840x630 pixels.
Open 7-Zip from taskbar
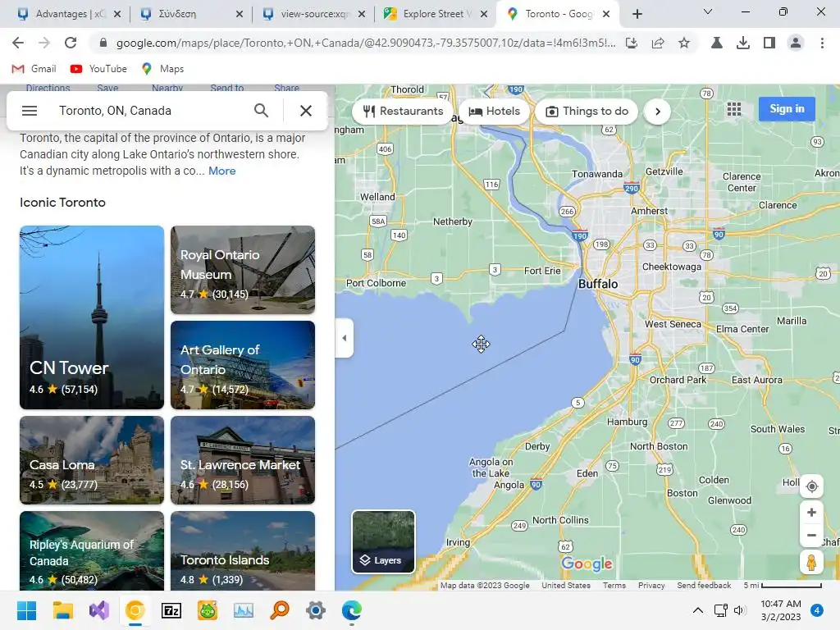(x=171, y=610)
